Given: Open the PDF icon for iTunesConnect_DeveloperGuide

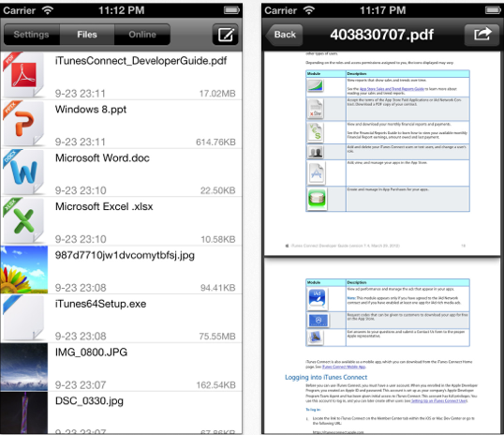Looking at the screenshot, I should coord(23,75).
